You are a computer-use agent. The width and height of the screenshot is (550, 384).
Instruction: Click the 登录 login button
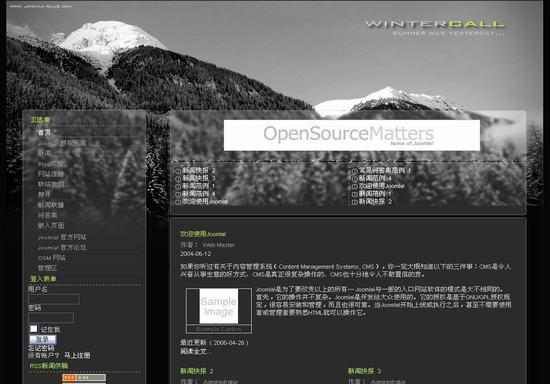pyautogui.click(x=42, y=339)
